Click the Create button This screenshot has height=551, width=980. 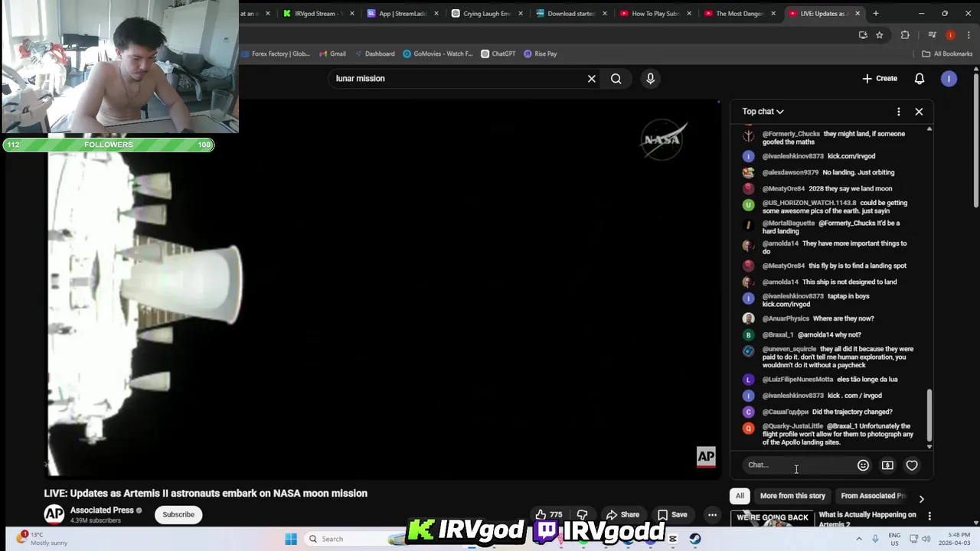pos(880,78)
